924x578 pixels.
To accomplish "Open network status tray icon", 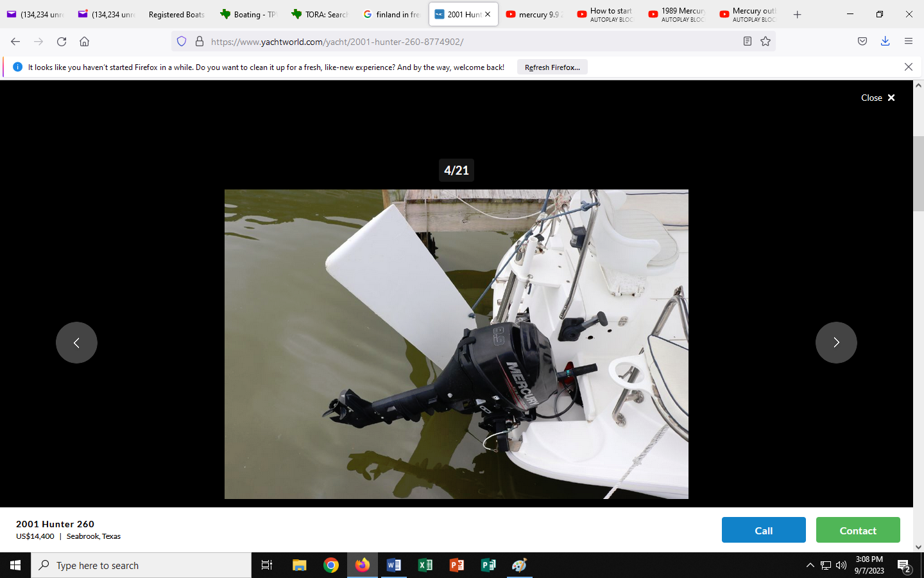I will click(826, 565).
